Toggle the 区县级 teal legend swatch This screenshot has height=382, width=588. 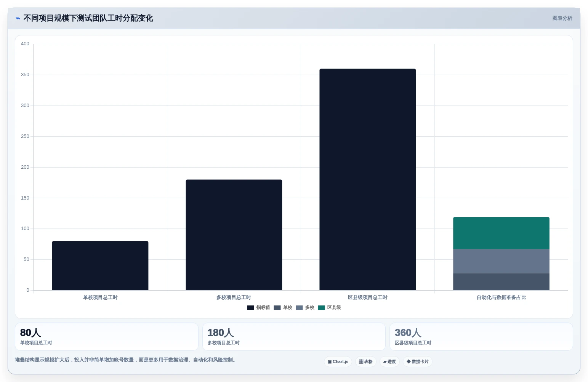321,308
